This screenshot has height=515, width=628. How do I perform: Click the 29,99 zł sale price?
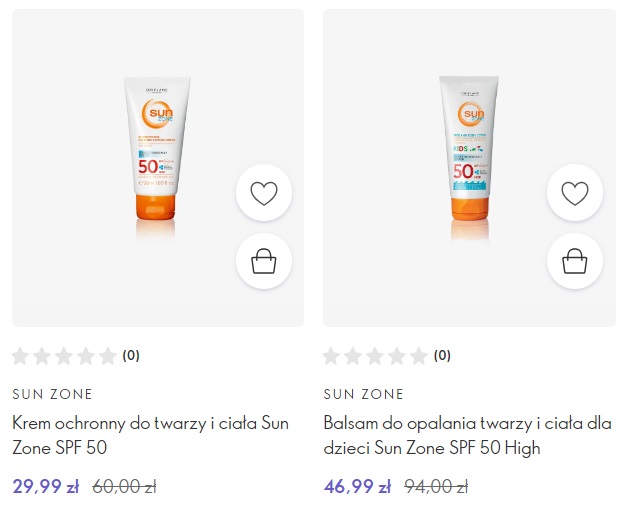tap(45, 487)
